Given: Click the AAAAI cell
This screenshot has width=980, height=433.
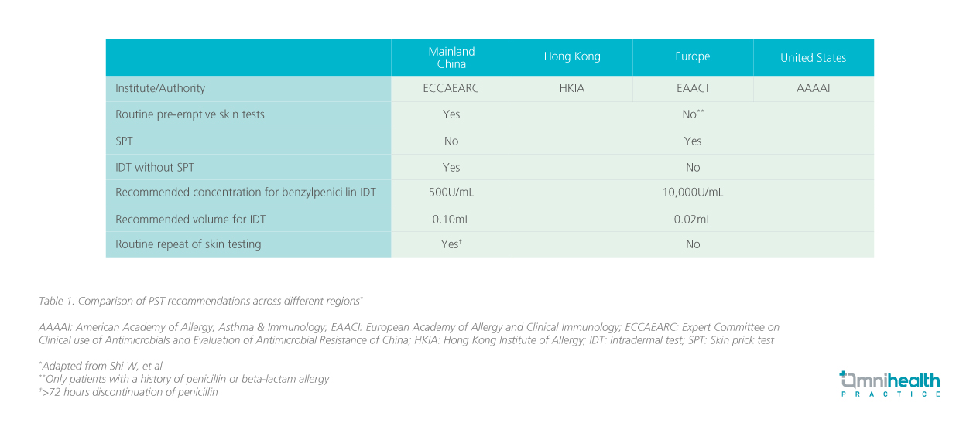Looking at the screenshot, I should 813,89.
